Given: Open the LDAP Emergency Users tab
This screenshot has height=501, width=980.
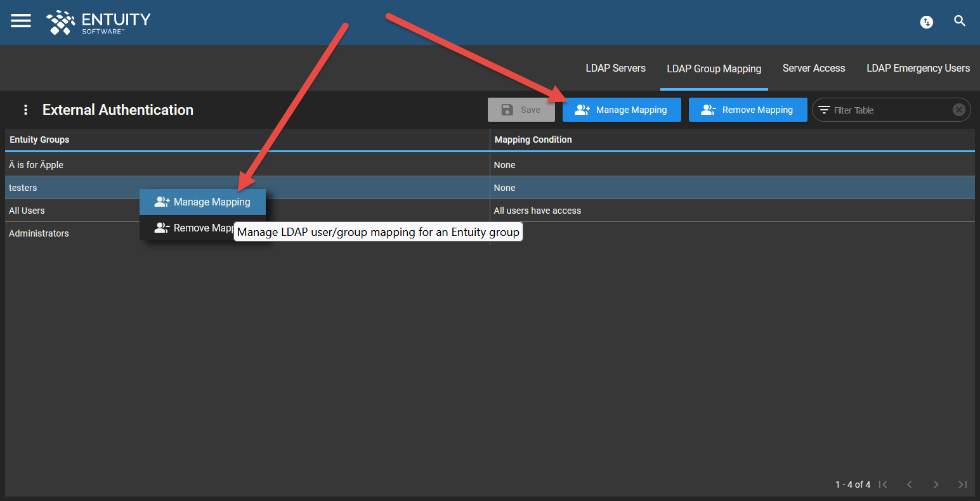Looking at the screenshot, I should coord(918,68).
